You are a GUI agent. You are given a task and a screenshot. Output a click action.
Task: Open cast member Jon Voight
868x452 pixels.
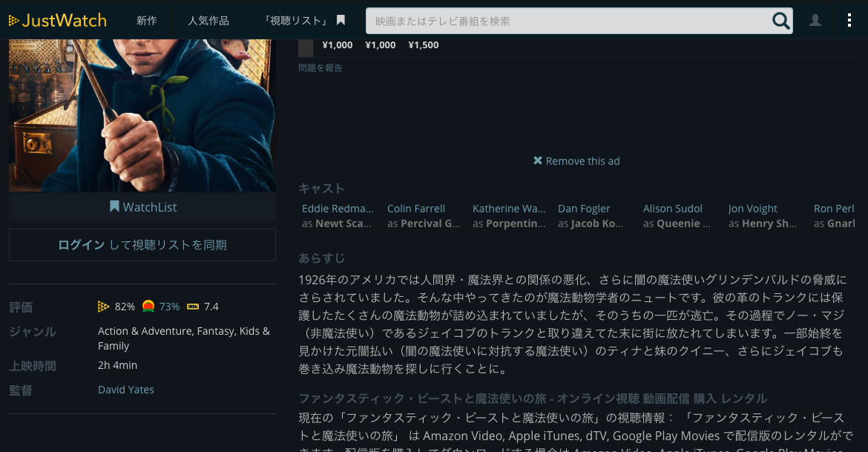753,209
